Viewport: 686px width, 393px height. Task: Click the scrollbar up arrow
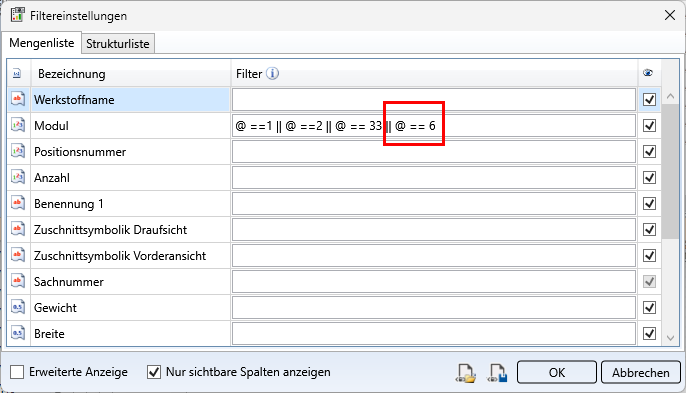click(x=670, y=96)
